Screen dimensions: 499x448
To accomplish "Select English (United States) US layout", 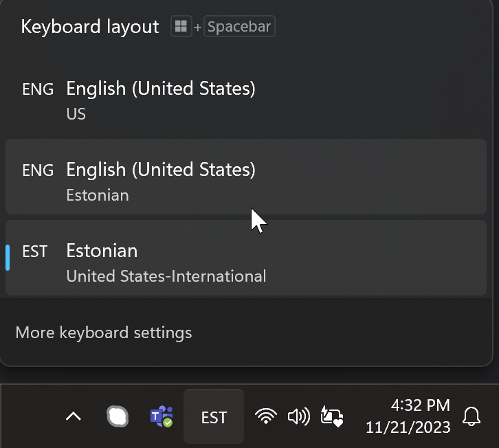I will tap(246, 98).
